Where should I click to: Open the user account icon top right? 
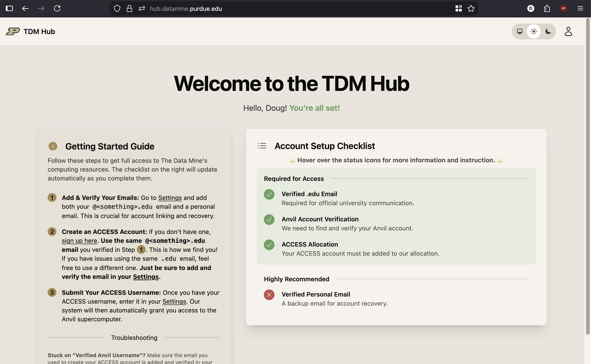[x=568, y=31]
